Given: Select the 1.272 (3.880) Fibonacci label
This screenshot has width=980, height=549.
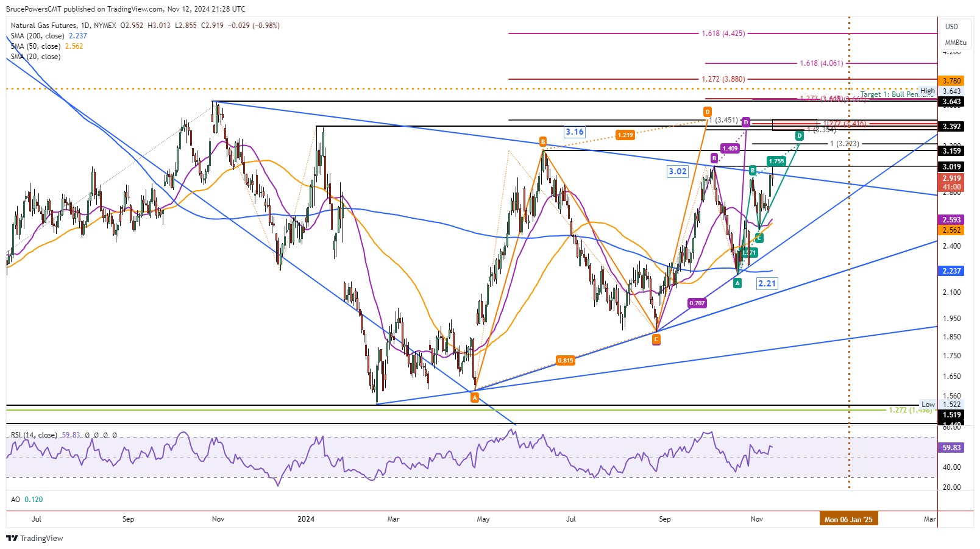Looking at the screenshot, I should pyautogui.click(x=723, y=79).
